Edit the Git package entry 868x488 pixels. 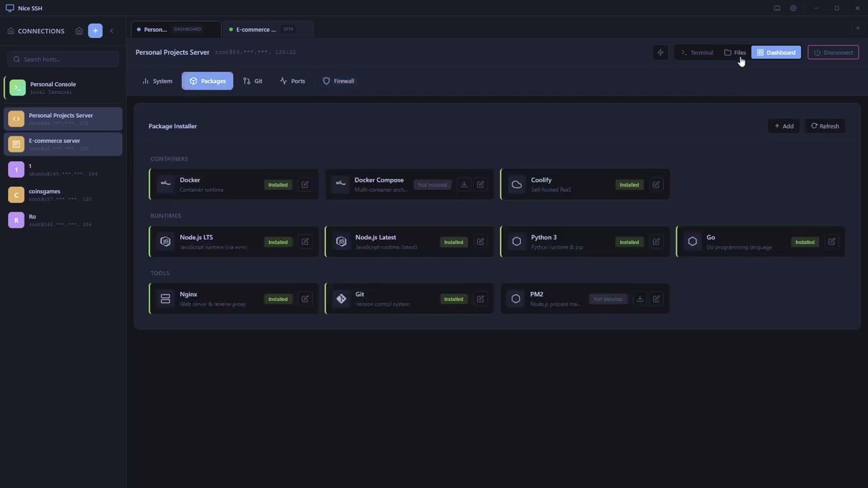tap(481, 299)
